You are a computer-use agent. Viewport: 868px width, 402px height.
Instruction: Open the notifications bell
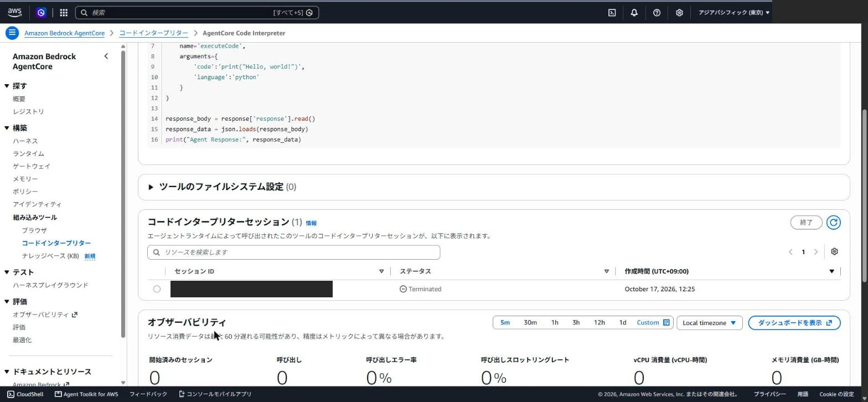(x=634, y=12)
